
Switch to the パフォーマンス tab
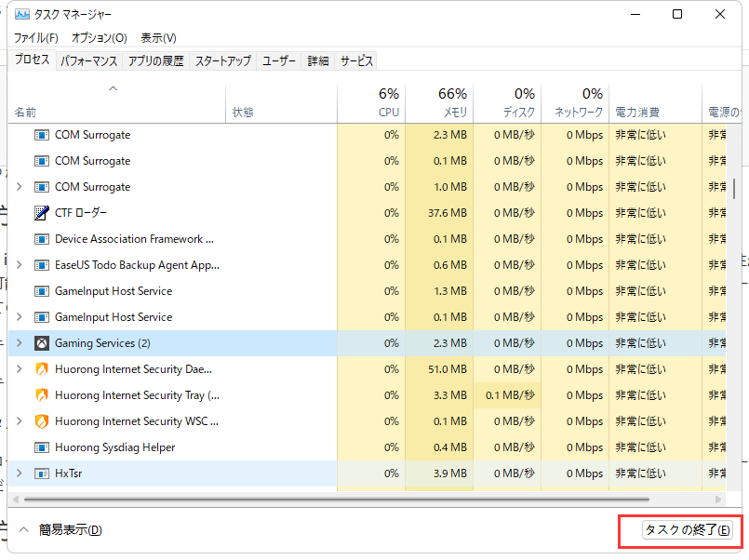(88, 60)
